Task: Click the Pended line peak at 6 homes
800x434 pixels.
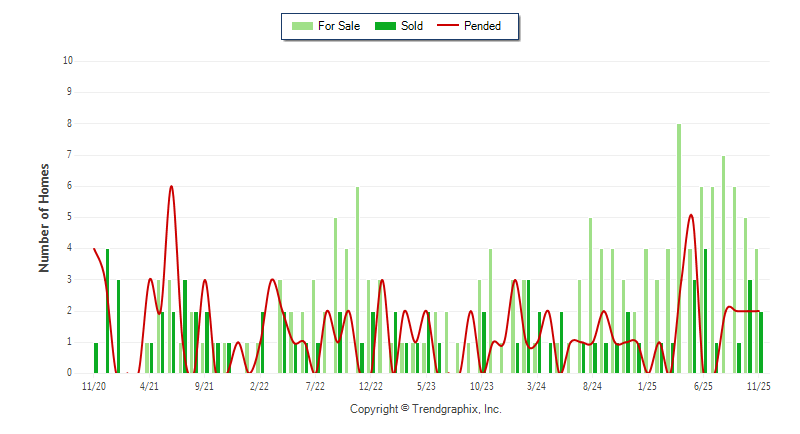Action: (171, 187)
